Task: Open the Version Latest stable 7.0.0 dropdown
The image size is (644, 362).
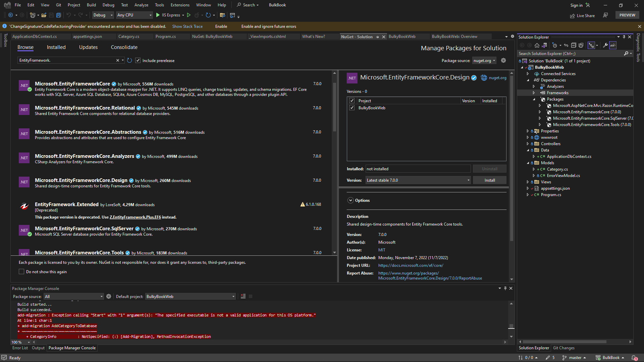Action: (418, 180)
